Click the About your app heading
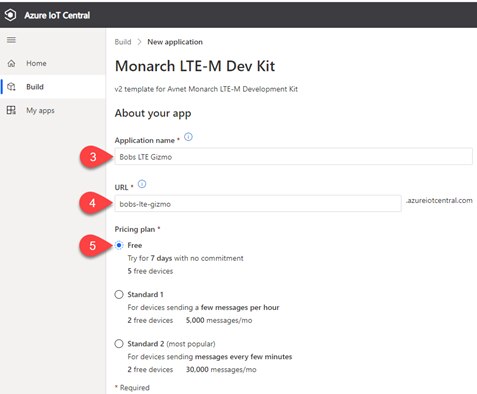Viewport: 477px width, 394px height. 153,114
